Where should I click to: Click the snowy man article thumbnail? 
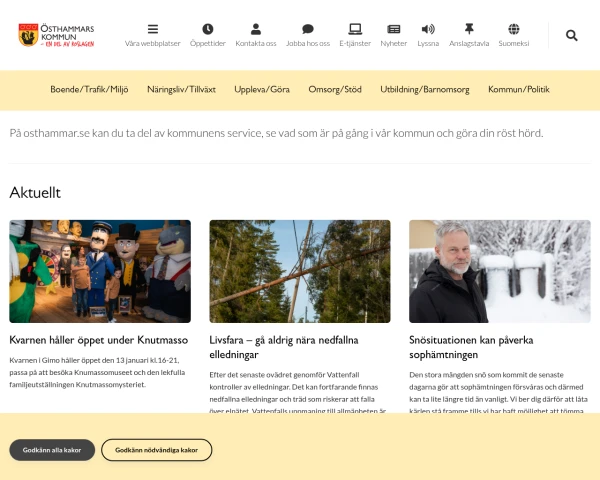[500, 271]
